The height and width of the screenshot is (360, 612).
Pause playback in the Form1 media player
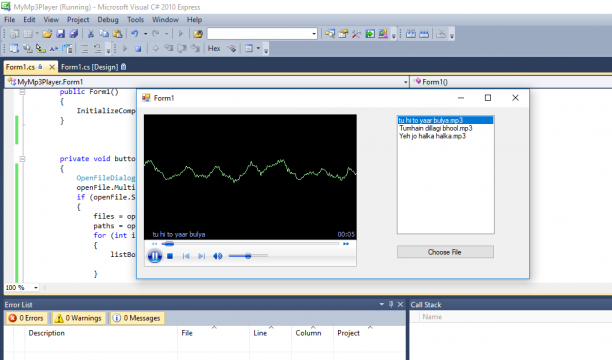click(x=155, y=256)
